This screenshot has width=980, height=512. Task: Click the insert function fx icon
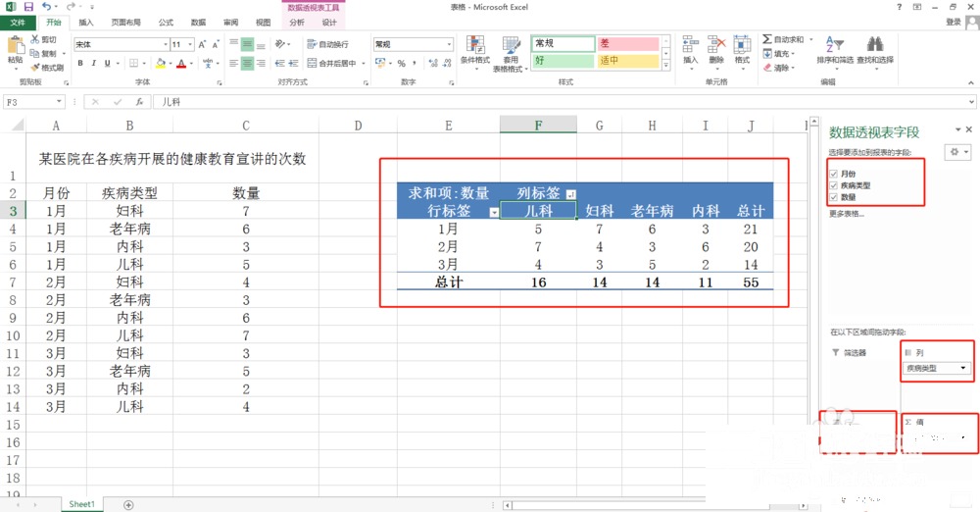139,101
